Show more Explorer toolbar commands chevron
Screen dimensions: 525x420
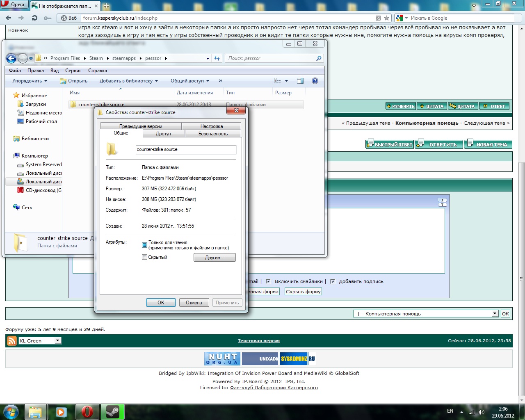tap(221, 81)
